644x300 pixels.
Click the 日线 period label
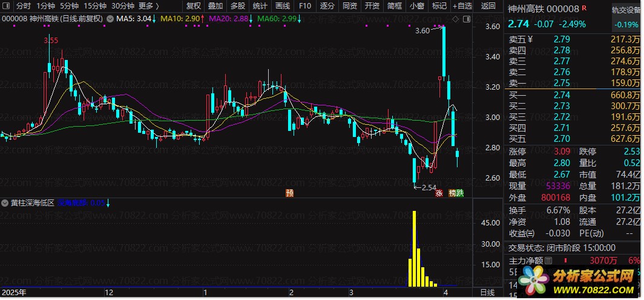click(x=487, y=293)
